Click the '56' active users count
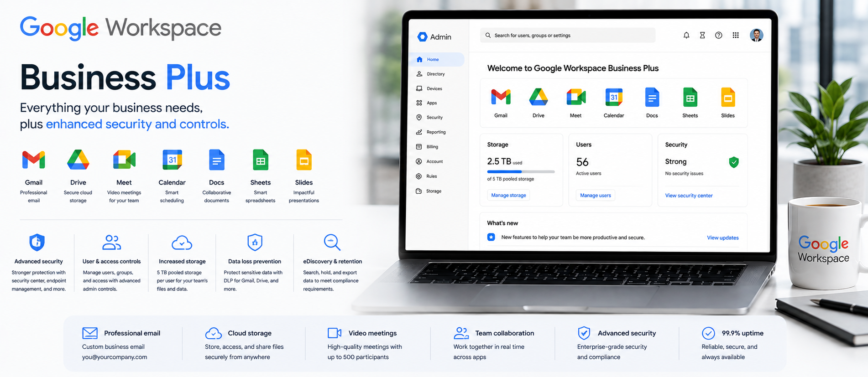 coord(582,162)
